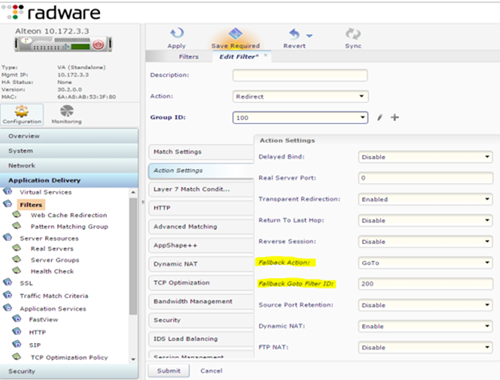Click the Traffic Match Criteria icon
The height and width of the screenshot is (380, 500).
7,295
